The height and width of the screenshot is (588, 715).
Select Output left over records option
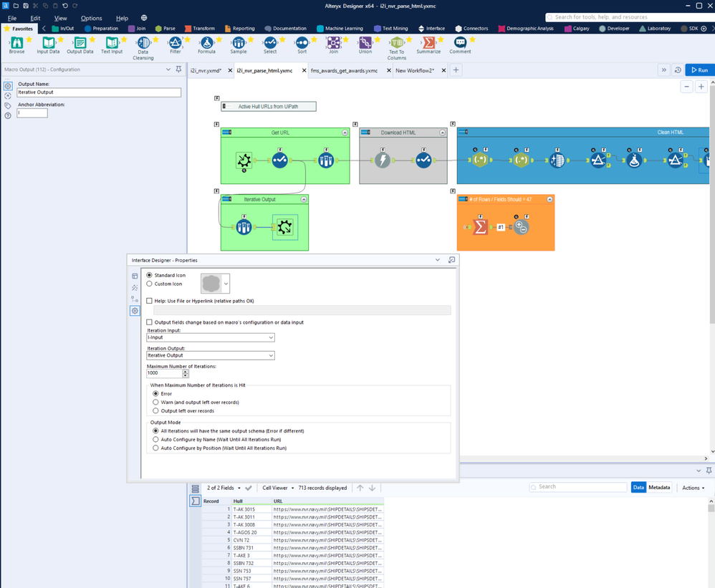155,411
